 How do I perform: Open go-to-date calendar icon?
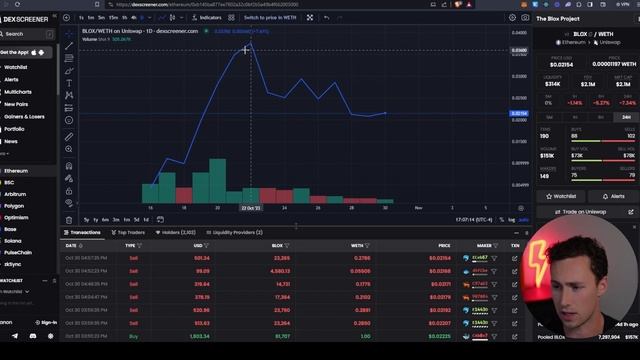160,220
